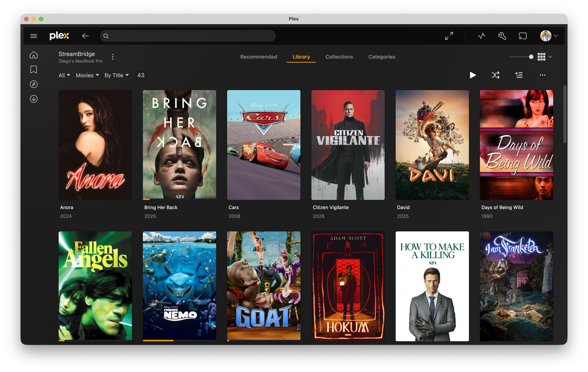Open the I Am Frankelda poster
The width and height of the screenshot is (588, 372).
pyautogui.click(x=516, y=286)
